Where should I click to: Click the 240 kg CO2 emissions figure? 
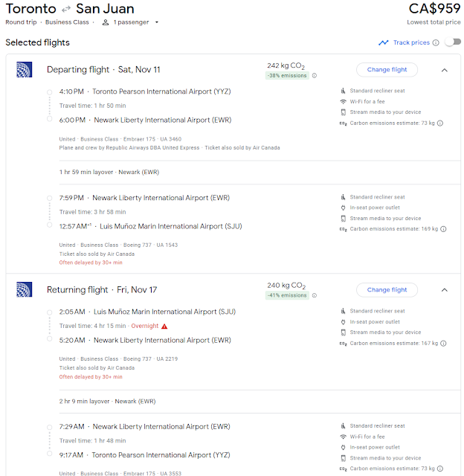(x=286, y=286)
